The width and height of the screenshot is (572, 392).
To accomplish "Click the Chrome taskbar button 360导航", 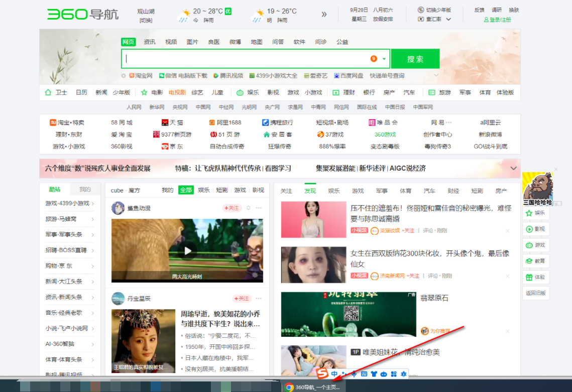I will click(313, 387).
